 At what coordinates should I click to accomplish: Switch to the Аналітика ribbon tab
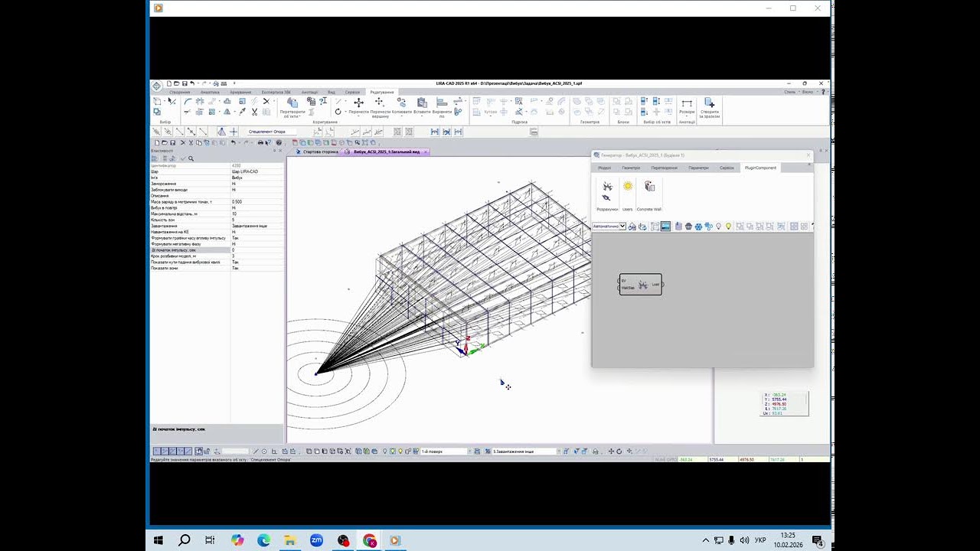tap(210, 92)
